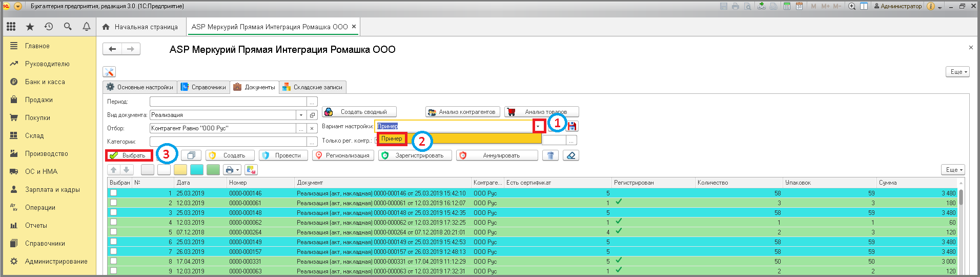The image size is (980, 277).
Task: Switch to Основные настройки tab
Action: point(140,87)
